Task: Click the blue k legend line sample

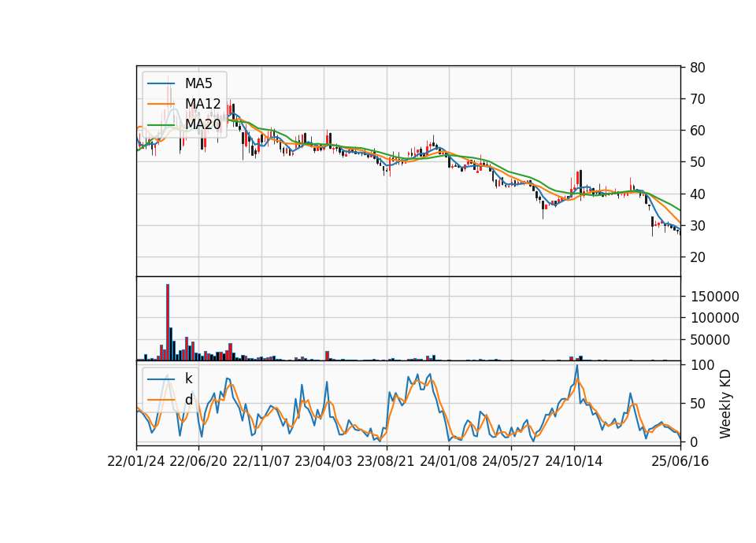Action: tap(161, 379)
